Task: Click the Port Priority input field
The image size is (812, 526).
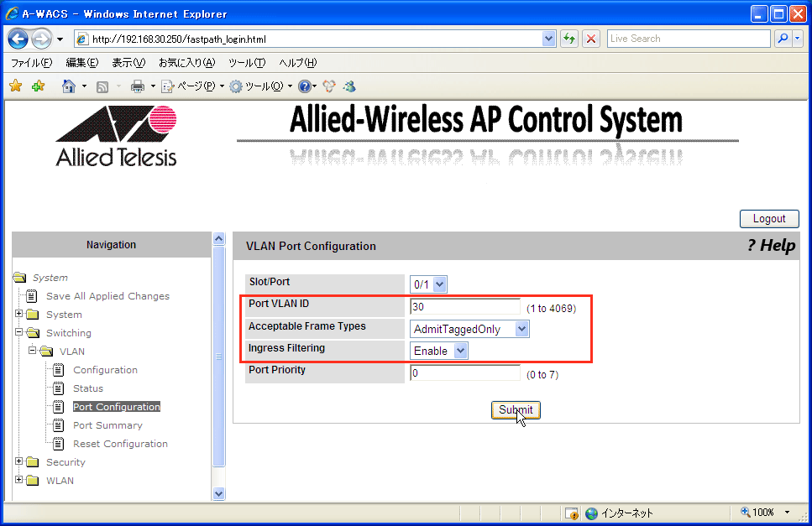Action: pos(465,373)
